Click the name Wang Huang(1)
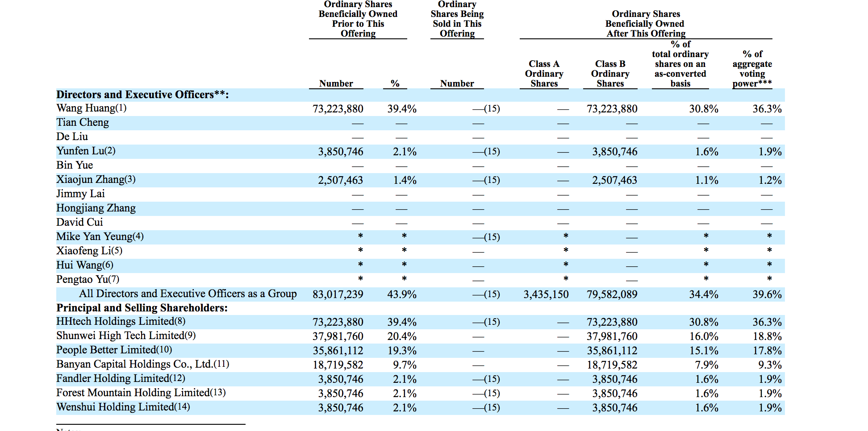The height and width of the screenshot is (431, 868). 92,108
